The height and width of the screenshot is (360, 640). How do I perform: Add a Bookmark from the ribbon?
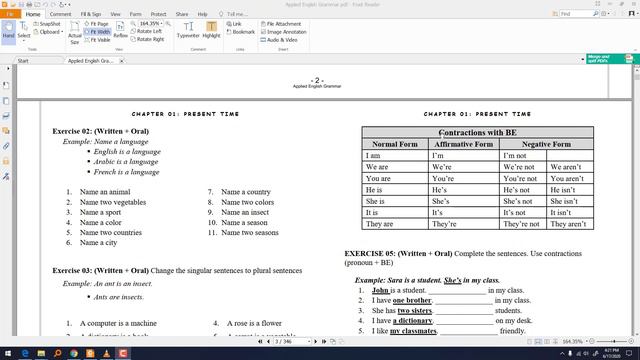(x=241, y=32)
